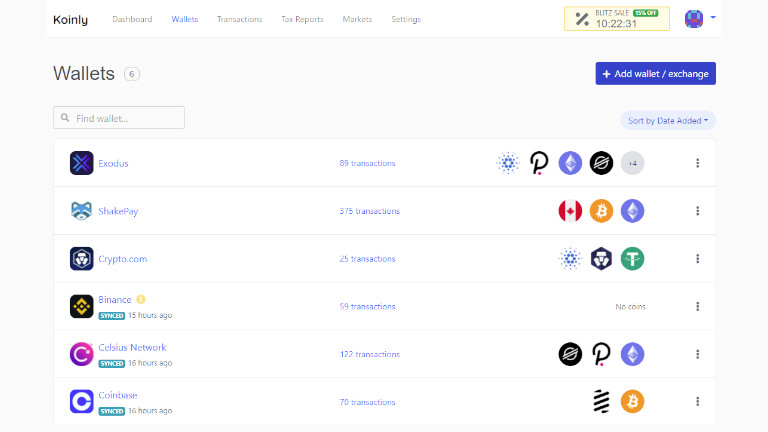
Task: Click the SYNCED badge under Coinbase
Action: point(112,411)
